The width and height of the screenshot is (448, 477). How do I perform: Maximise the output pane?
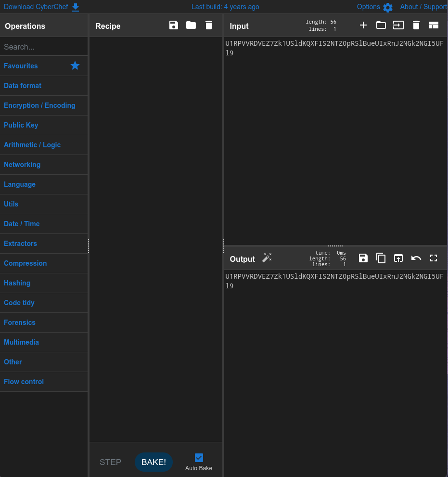[434, 258]
